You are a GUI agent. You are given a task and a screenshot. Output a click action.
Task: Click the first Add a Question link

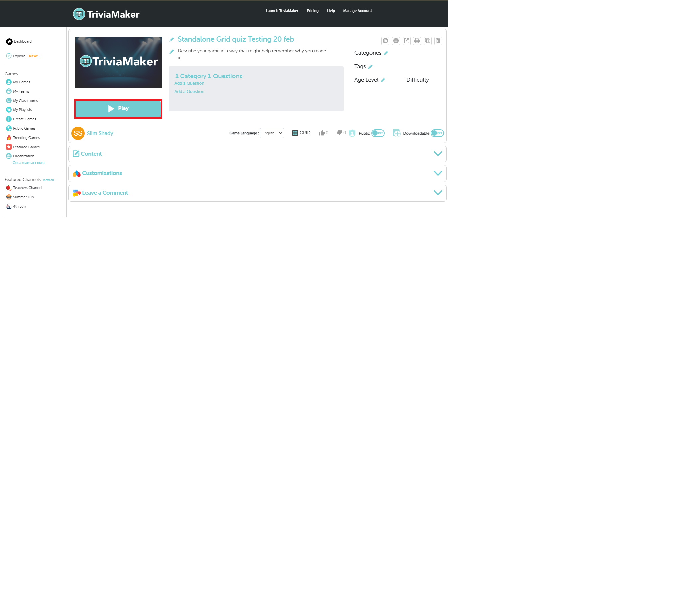pyautogui.click(x=189, y=83)
